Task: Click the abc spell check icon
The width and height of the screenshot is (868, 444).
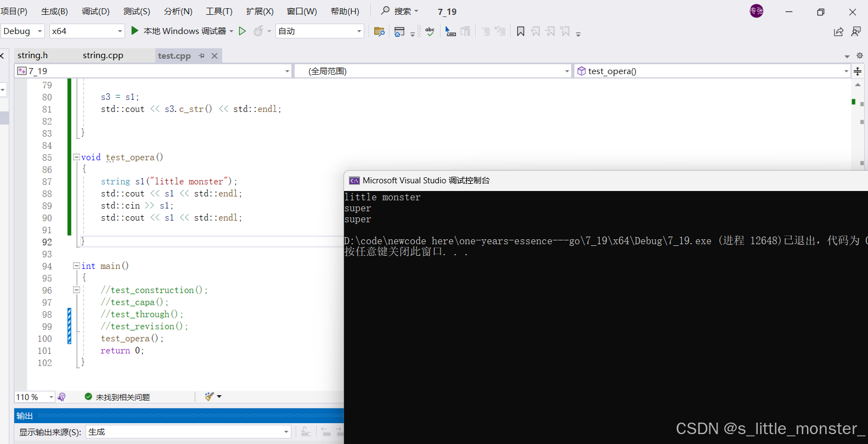Action: [430, 31]
